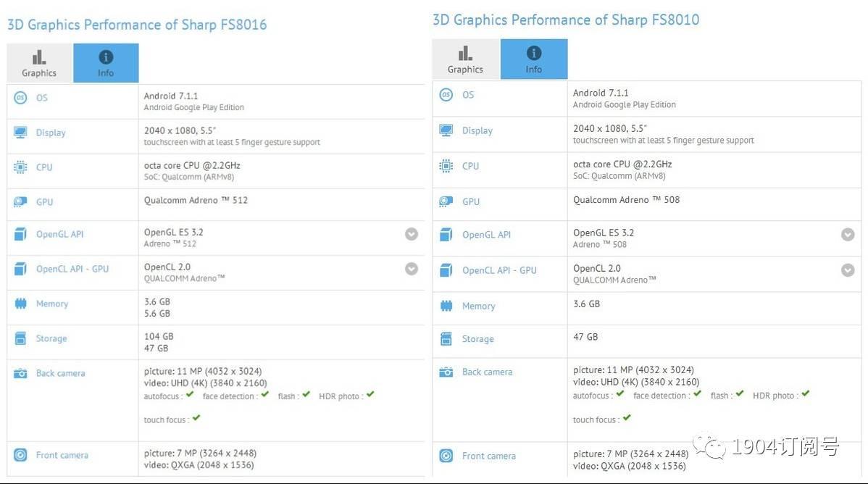Select the Info tab for Sharp FS8016
Viewport: 868px width, 484px height.
click(x=106, y=63)
